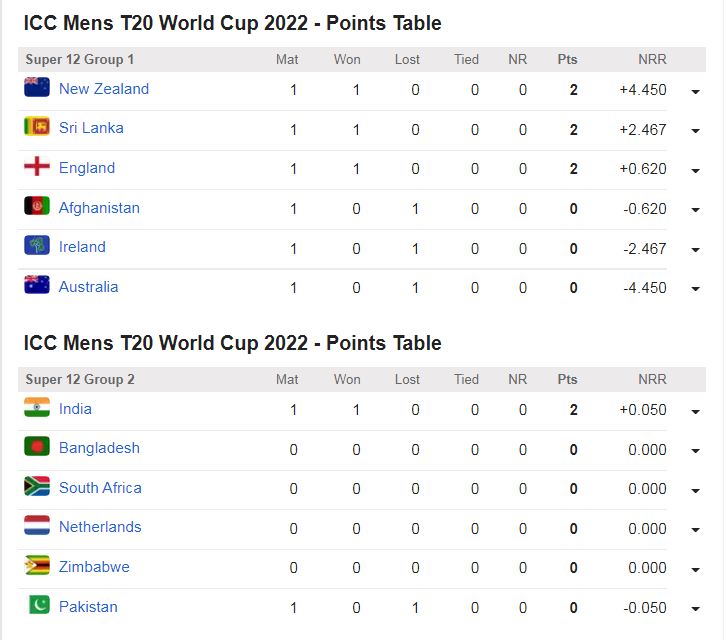Open the Ireland team link
724x640 pixels.
[82, 247]
